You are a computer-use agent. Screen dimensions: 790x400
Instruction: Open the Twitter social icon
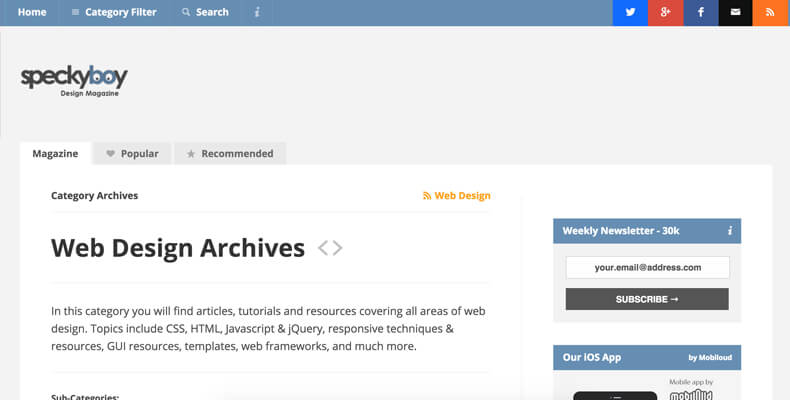click(630, 12)
